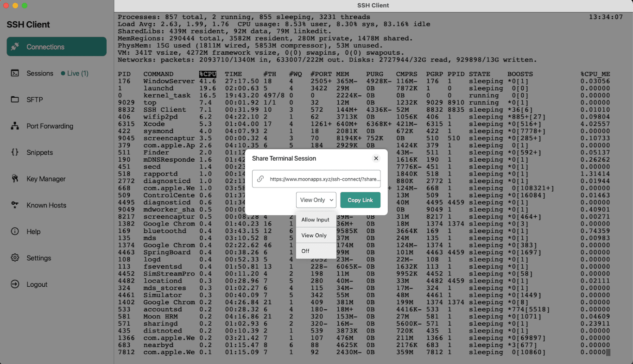Viewport: 633px width, 364px height.
Task: Click the TIME column header
Action: 233,74
